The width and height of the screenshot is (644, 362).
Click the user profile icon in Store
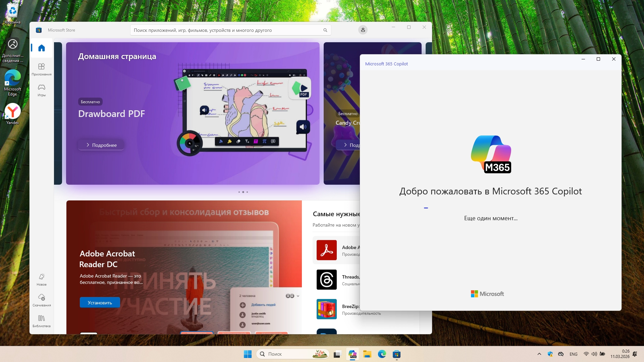coord(363,30)
